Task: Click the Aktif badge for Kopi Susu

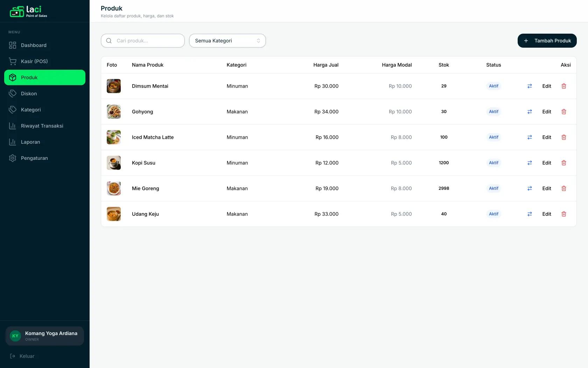Action: click(x=493, y=163)
